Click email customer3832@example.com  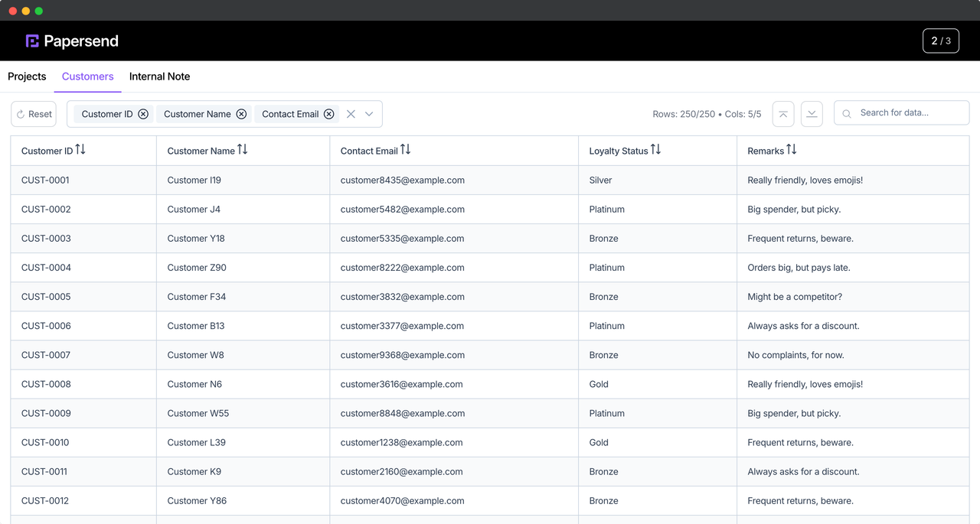[403, 297]
